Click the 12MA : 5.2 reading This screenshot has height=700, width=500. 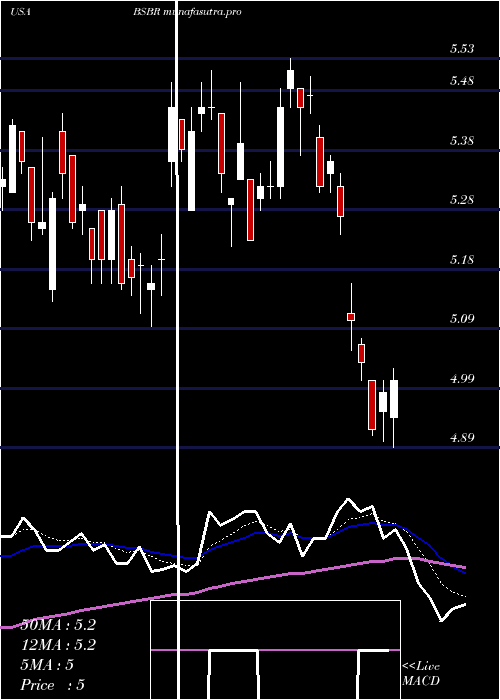(x=58, y=645)
